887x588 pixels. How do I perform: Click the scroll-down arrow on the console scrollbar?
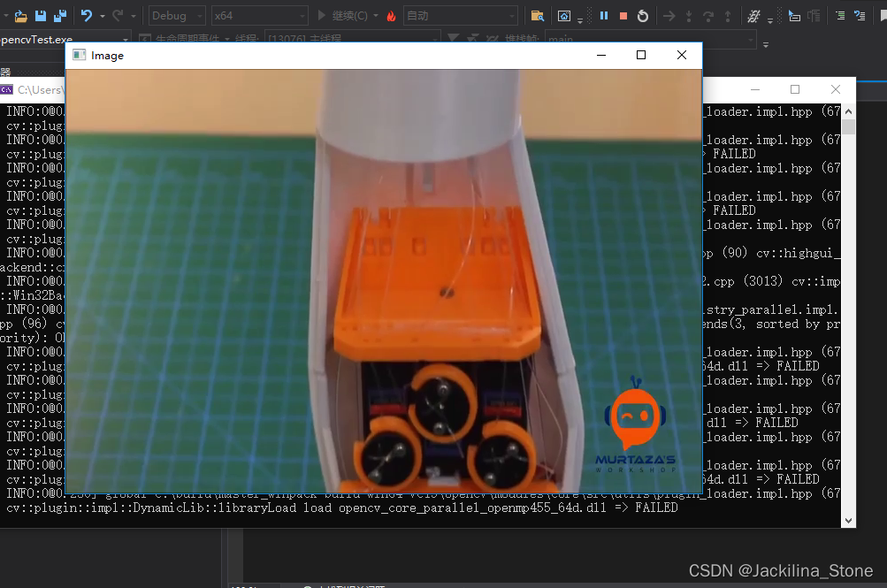(x=846, y=521)
